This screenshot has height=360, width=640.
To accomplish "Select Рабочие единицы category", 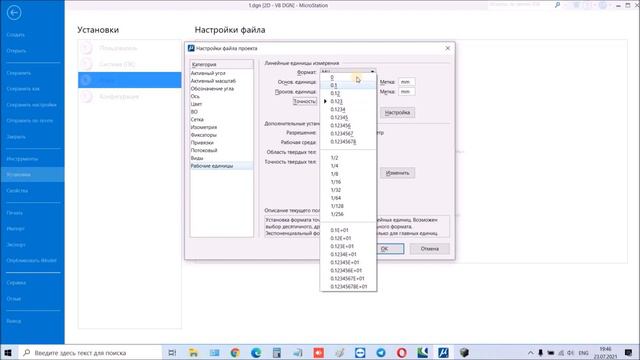I will point(221,166).
